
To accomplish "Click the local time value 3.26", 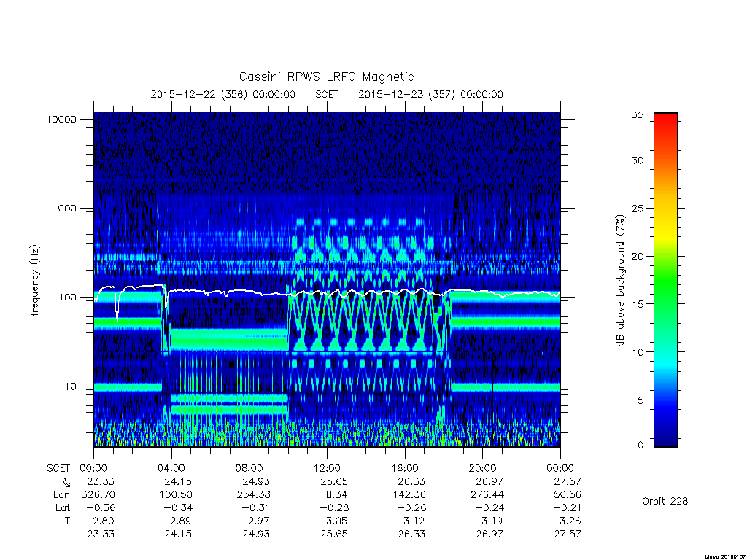I will (570, 521).
